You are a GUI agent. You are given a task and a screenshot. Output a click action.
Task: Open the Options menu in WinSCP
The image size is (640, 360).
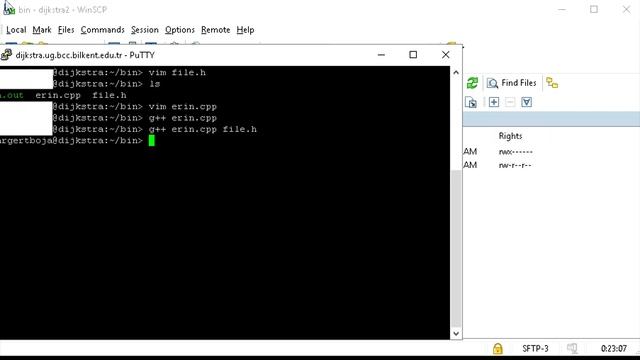click(180, 30)
